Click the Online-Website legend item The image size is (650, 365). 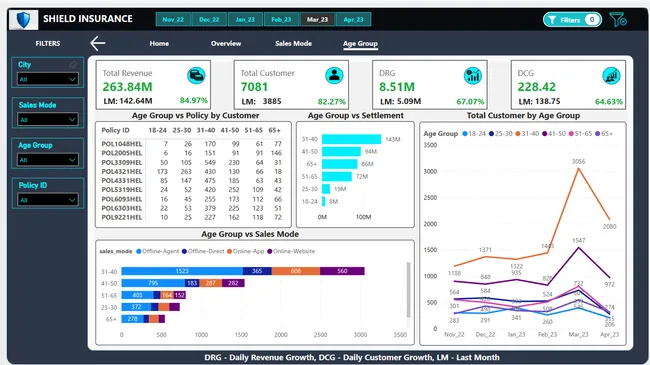[x=291, y=251]
